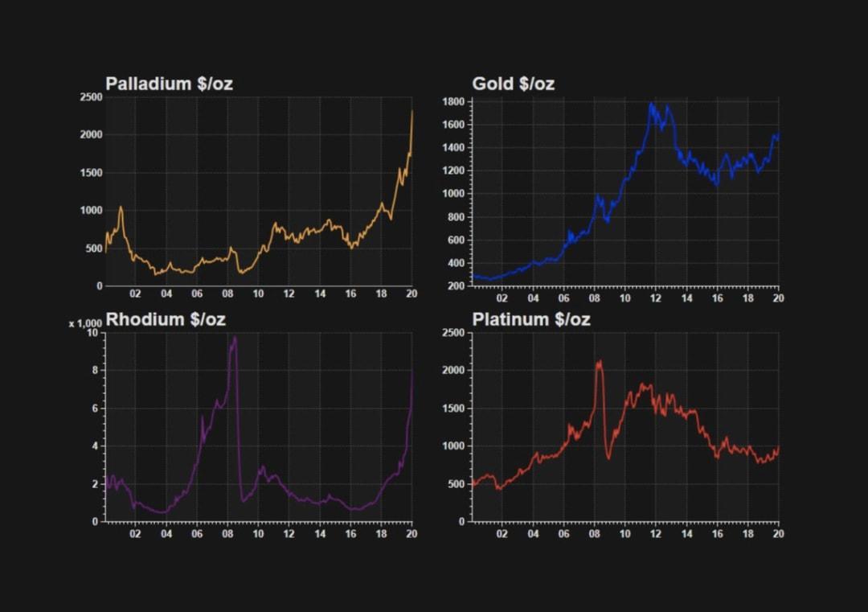Click the Palladium $/oz chart title
The image size is (868, 612).
(x=169, y=83)
